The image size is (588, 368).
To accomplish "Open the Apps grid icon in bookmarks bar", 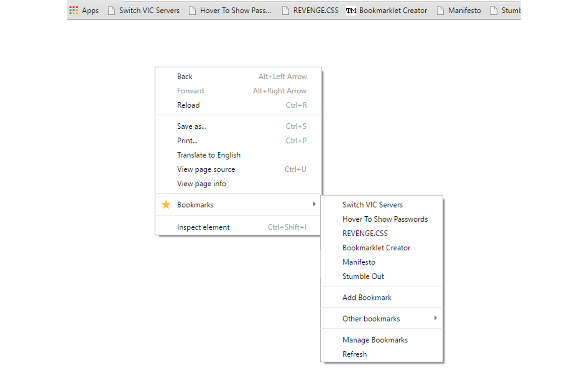I will coord(73,10).
